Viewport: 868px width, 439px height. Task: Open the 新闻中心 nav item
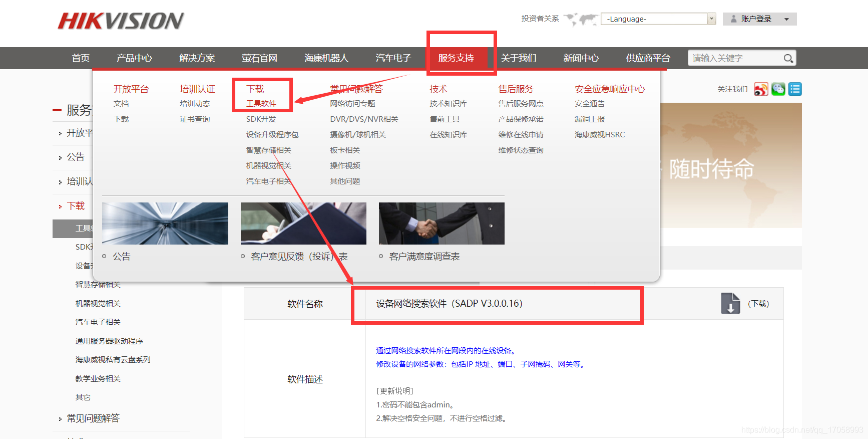tap(581, 58)
